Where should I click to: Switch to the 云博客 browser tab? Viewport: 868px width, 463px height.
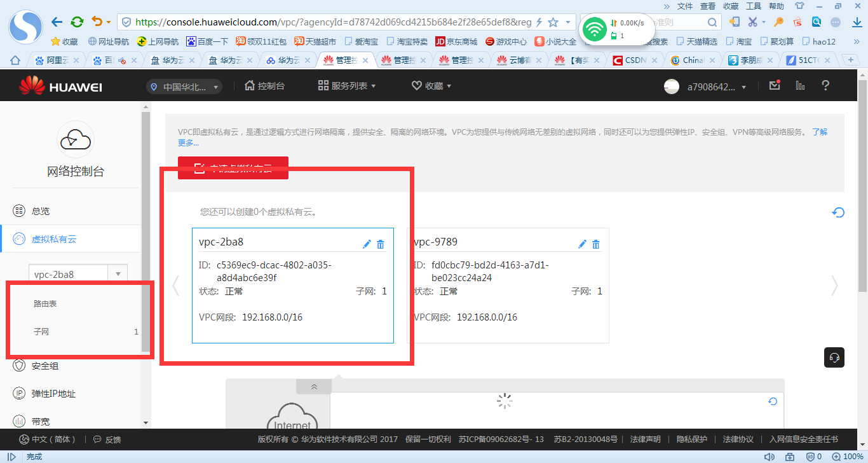click(x=519, y=60)
